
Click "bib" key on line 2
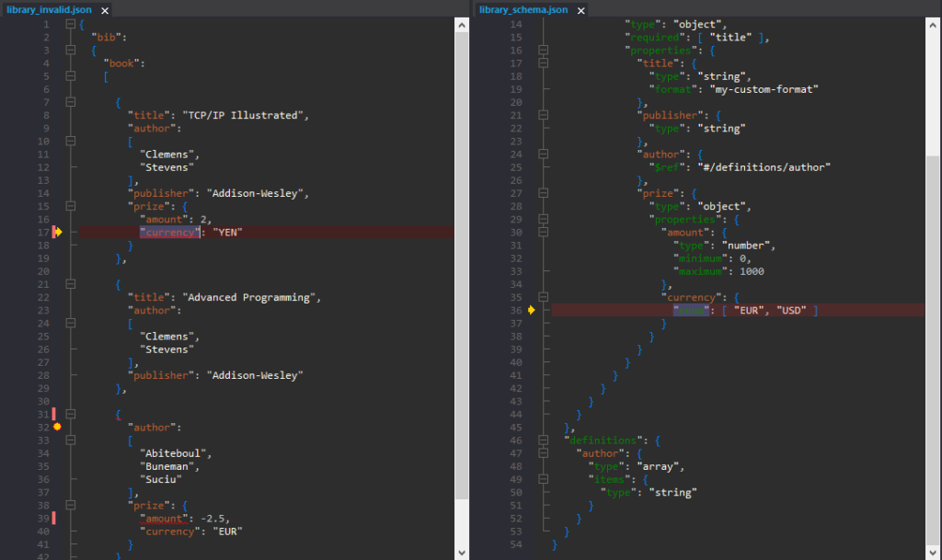(107, 37)
